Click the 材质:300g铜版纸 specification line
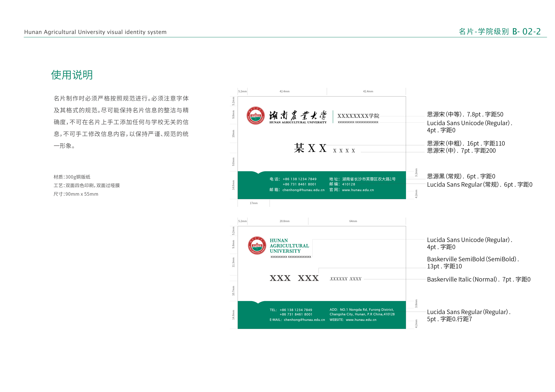This screenshot has width=555, height=392. tap(72, 177)
